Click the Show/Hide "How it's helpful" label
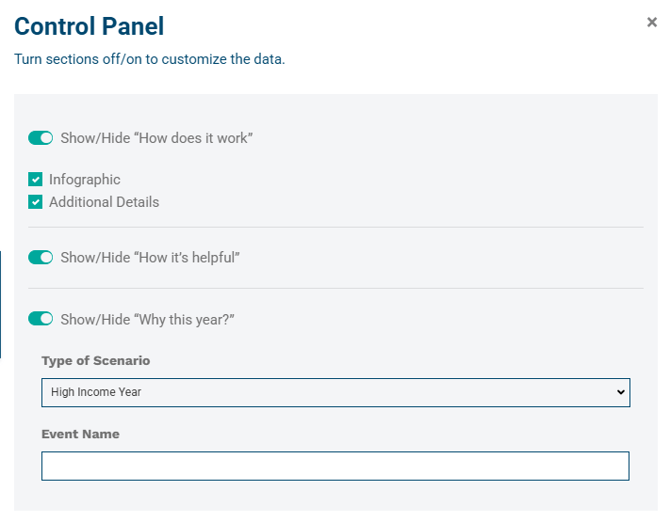Screen dimensions: 670x522 (150, 258)
